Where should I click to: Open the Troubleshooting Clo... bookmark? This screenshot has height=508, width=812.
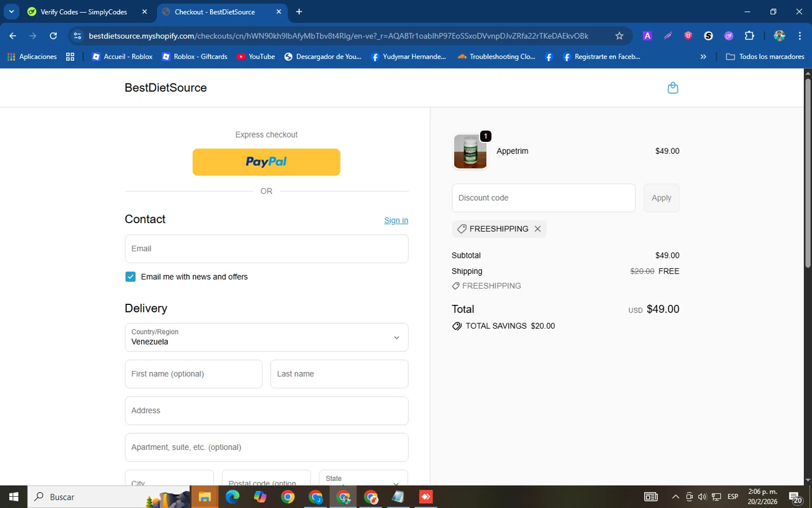496,56
